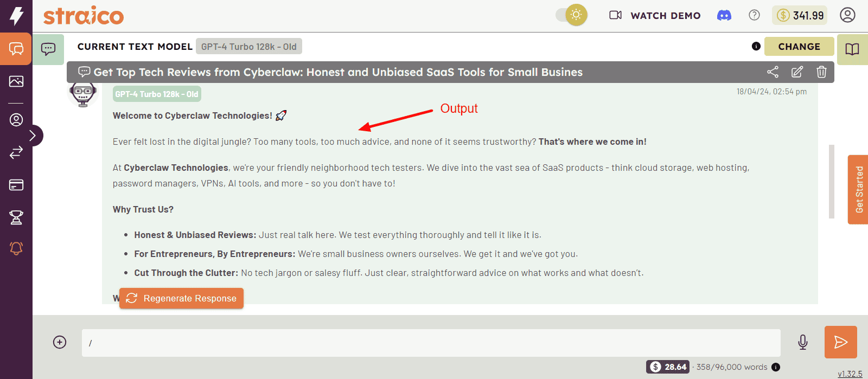Image resolution: width=868 pixels, height=379 pixels.
Task: Open chat history panel icon
Action: click(x=48, y=49)
